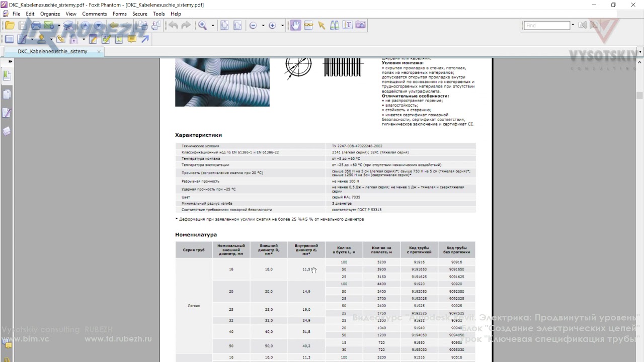The height and width of the screenshot is (362, 644).
Task: Switch to the DKC_Kabelenesuschie_sistemy tab
Action: pyautogui.click(x=53, y=52)
